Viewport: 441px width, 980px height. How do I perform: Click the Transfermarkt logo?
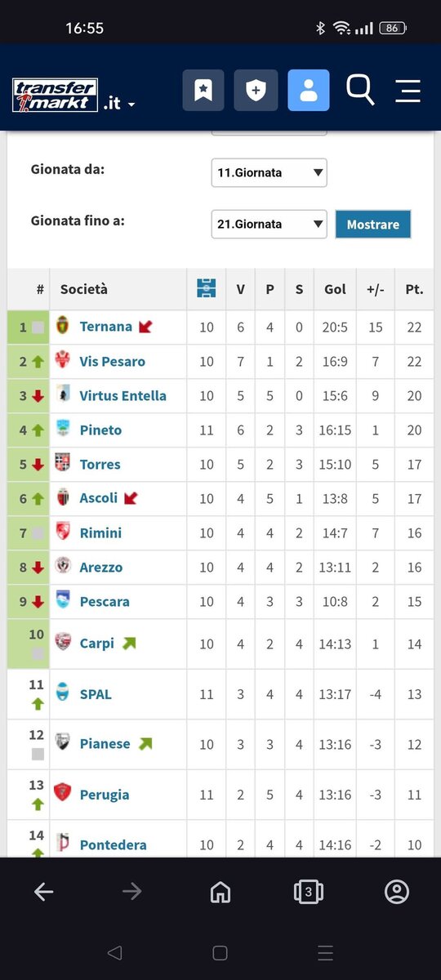pyautogui.click(x=56, y=95)
